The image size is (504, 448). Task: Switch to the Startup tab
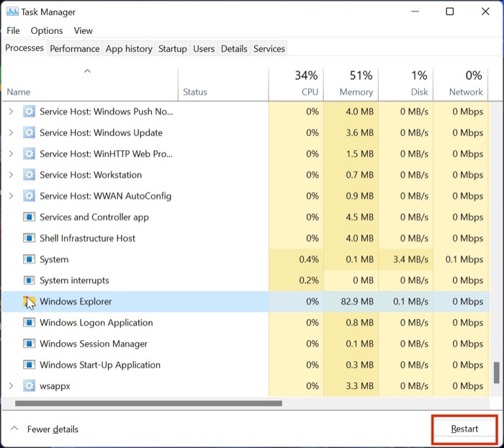click(172, 48)
